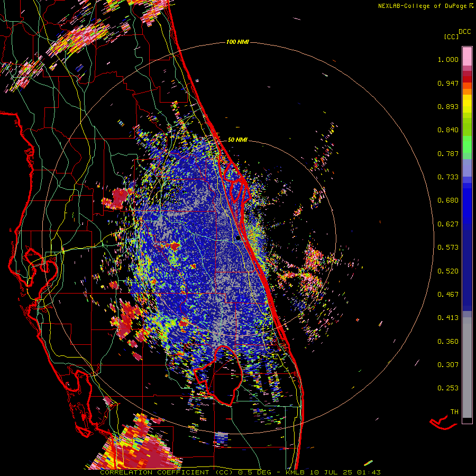Pick the gray segment near 0.307
This screenshot has height=476, width=476.
[467, 368]
